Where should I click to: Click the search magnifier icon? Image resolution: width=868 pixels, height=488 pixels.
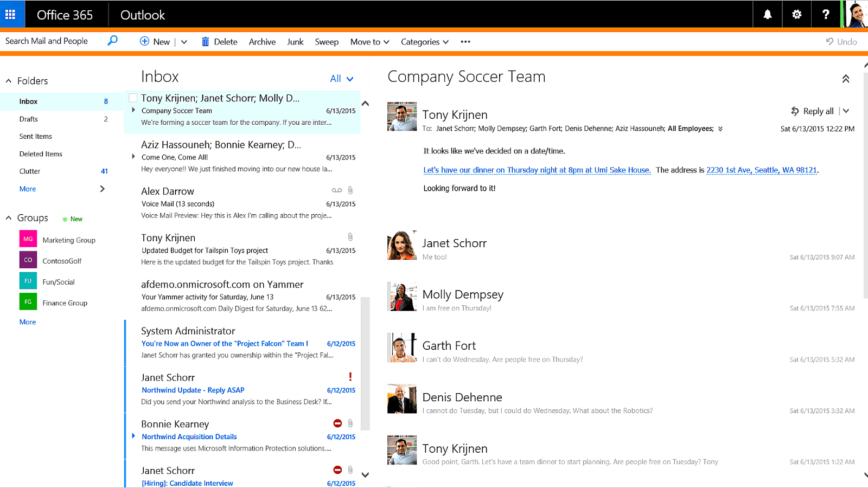pos(112,41)
